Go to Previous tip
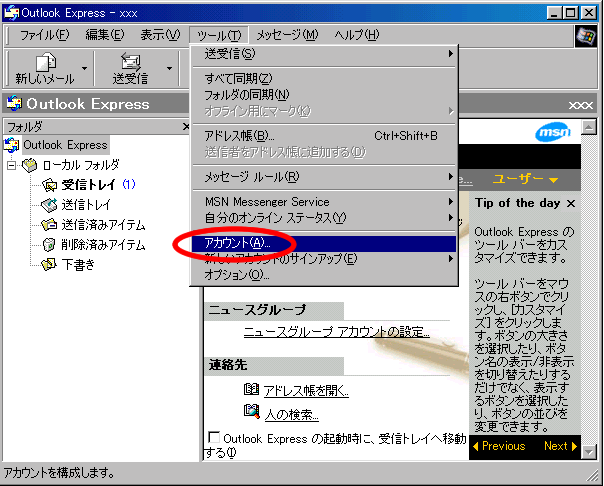This screenshot has height=486, width=604. tap(499, 446)
